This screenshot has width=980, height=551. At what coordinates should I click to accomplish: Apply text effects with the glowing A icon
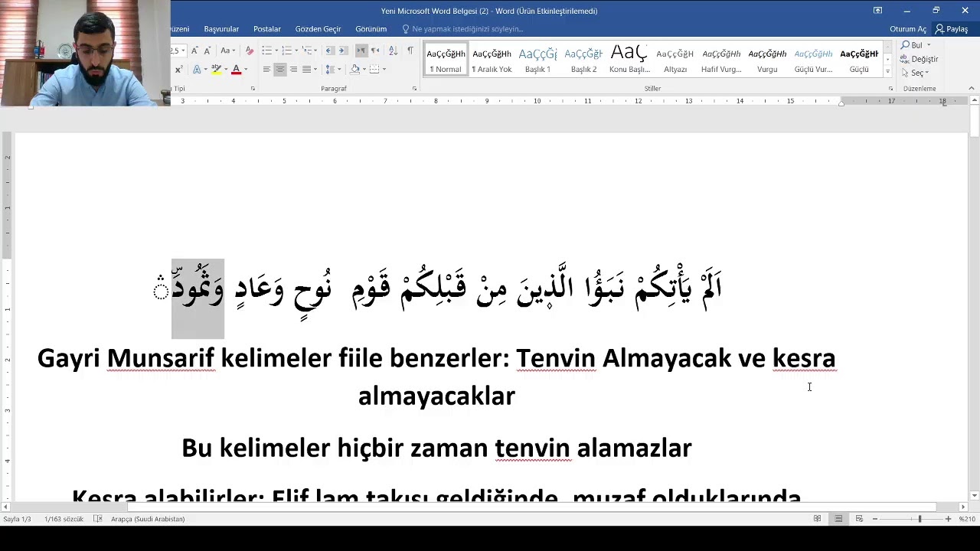click(197, 70)
